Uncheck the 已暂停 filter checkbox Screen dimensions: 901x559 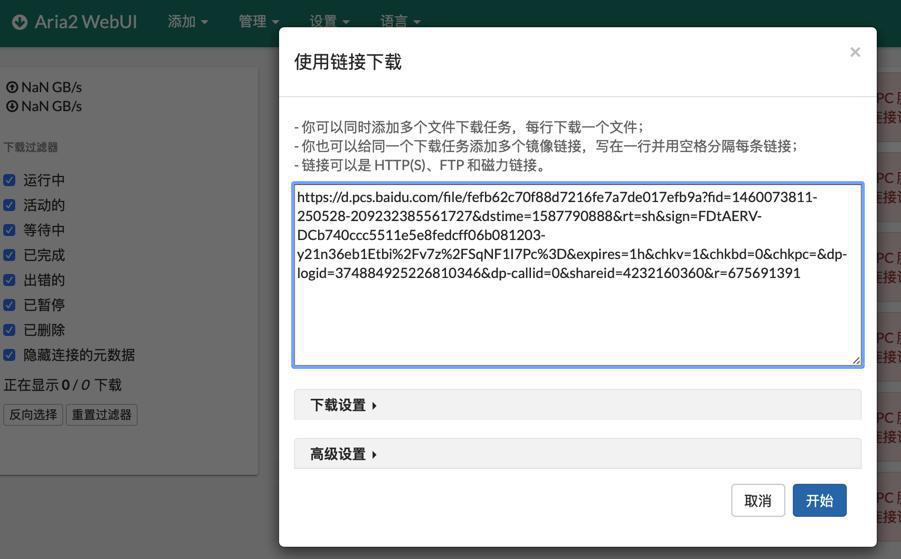pyautogui.click(x=9, y=304)
